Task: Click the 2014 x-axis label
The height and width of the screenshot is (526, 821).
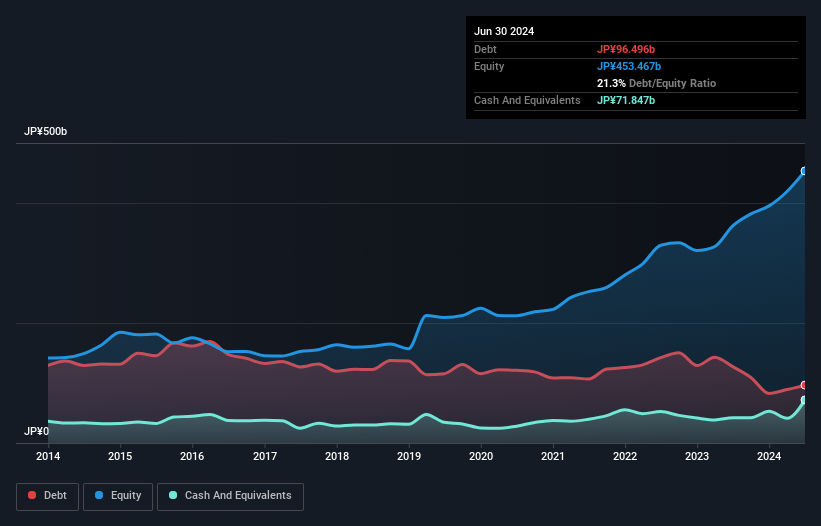Action: click(48, 456)
